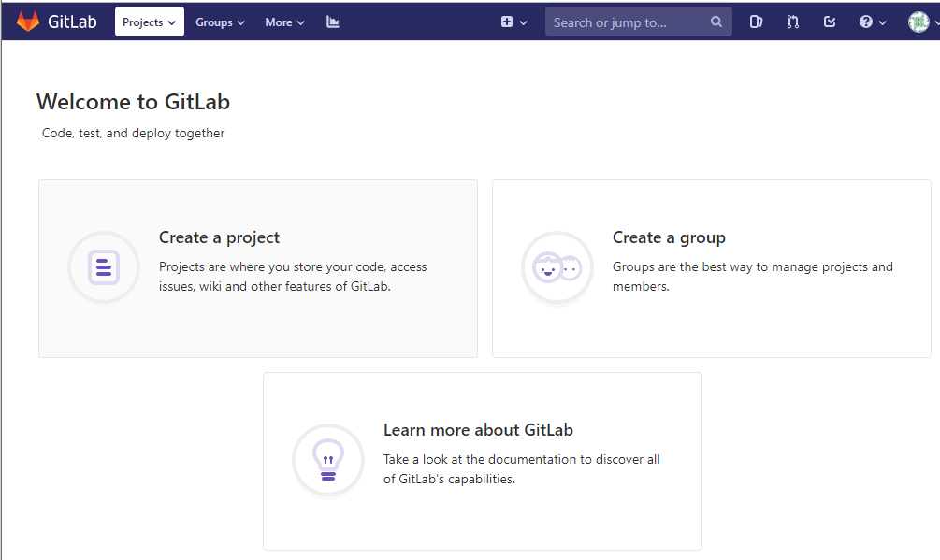Screen dimensions: 940x560
Task: Focus the 'Search or jump to...' field
Action: coord(627,22)
